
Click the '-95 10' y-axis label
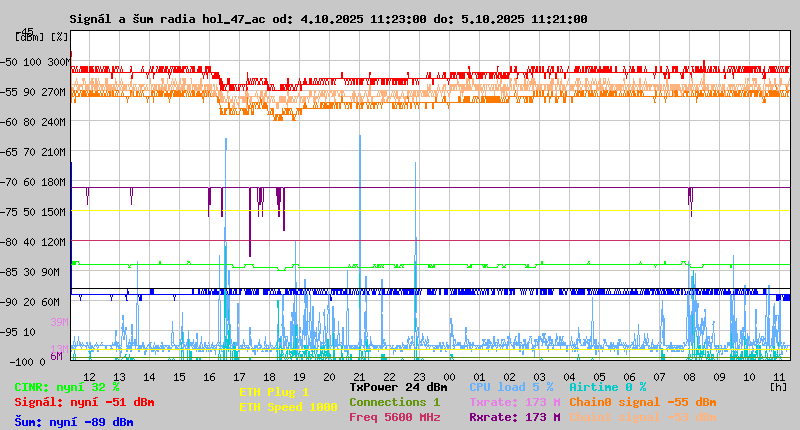pyautogui.click(x=18, y=332)
